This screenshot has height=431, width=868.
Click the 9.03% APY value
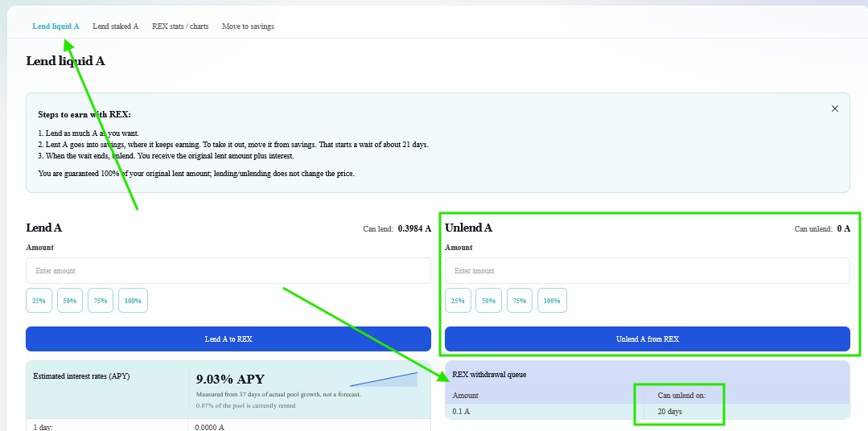point(230,379)
